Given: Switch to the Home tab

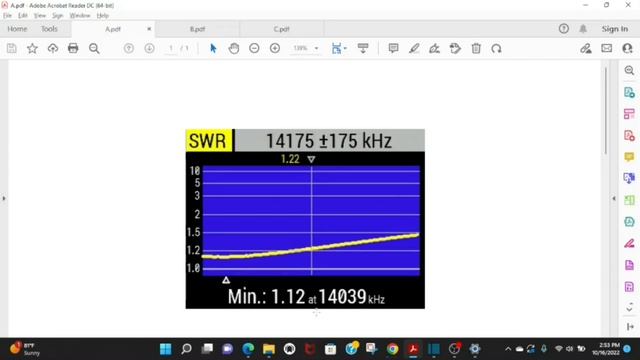Looking at the screenshot, I should tap(17, 29).
